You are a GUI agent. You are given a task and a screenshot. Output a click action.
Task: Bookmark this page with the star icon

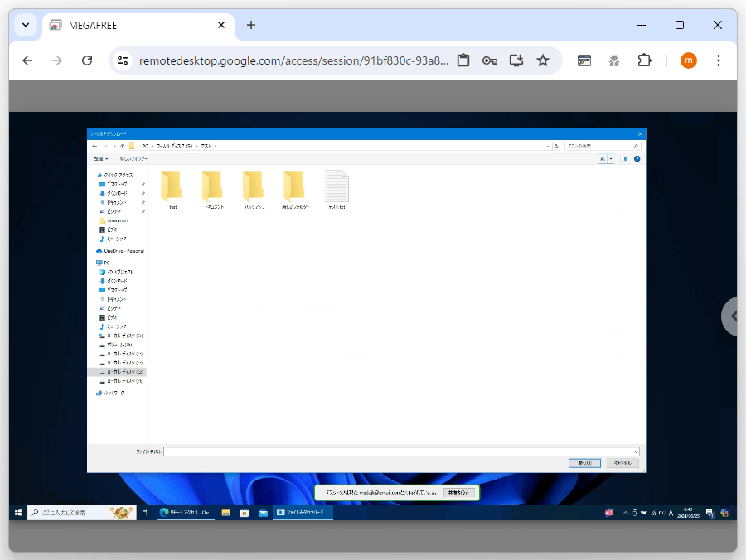(x=543, y=60)
